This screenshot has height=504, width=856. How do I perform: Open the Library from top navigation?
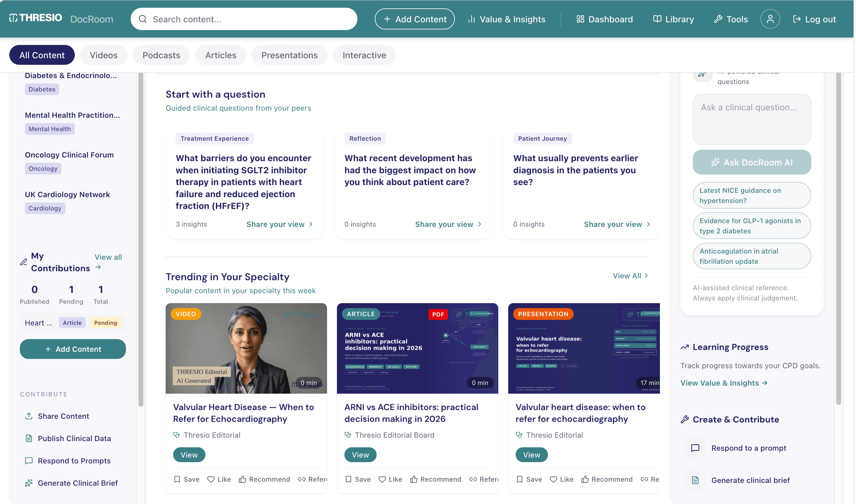click(674, 19)
